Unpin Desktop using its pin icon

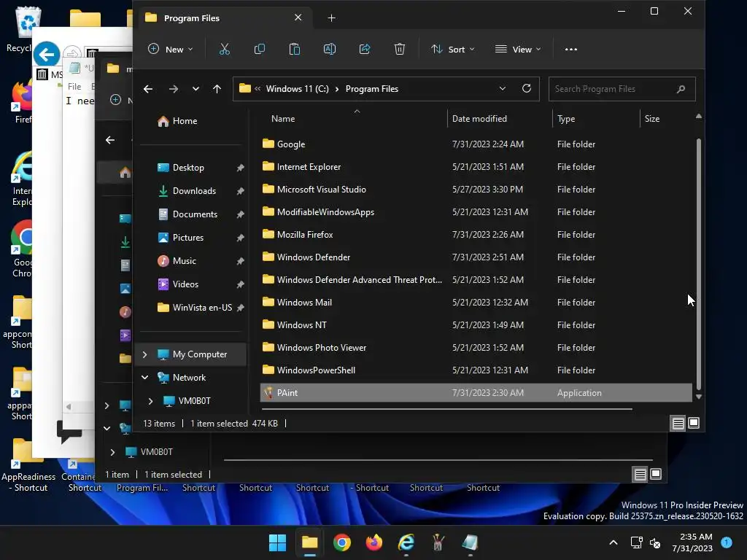240,168
